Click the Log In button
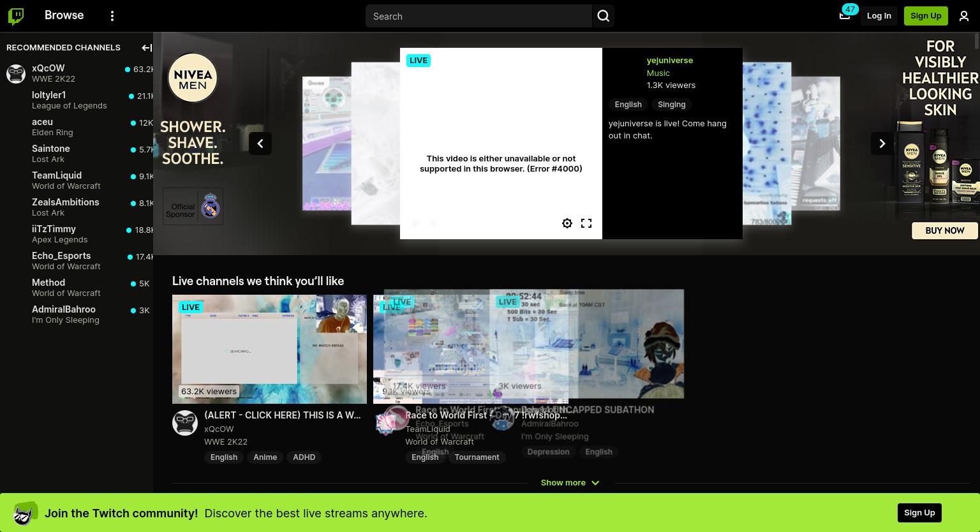The width and height of the screenshot is (980, 532). click(879, 15)
